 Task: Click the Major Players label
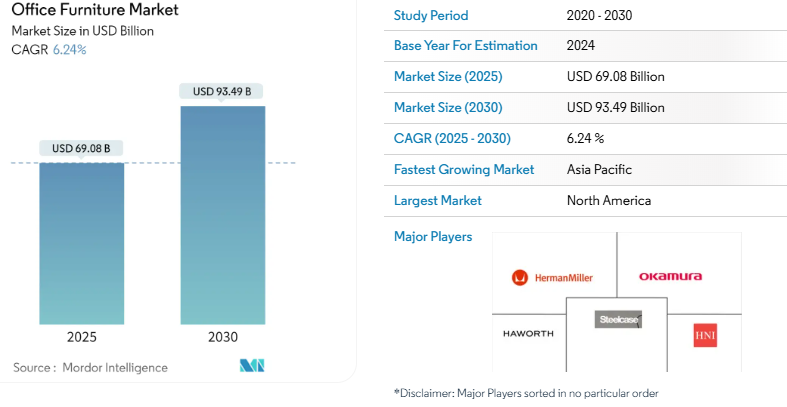tap(433, 236)
